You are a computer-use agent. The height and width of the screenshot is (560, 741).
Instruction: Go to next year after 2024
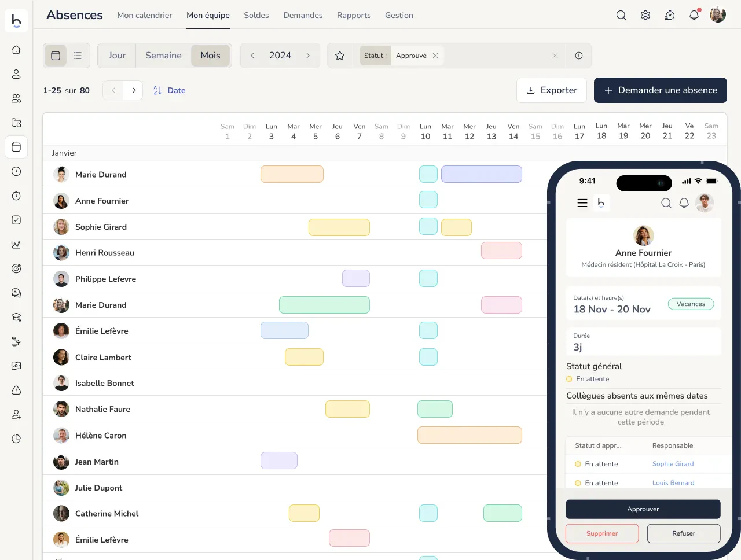[308, 56]
